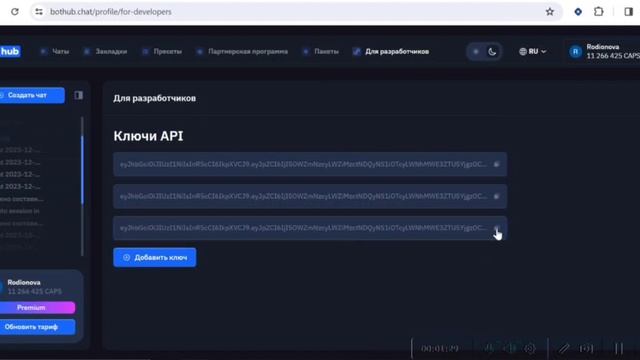Collapse sidebar with the panel icon
The image size is (640, 360).
[x=79, y=96]
